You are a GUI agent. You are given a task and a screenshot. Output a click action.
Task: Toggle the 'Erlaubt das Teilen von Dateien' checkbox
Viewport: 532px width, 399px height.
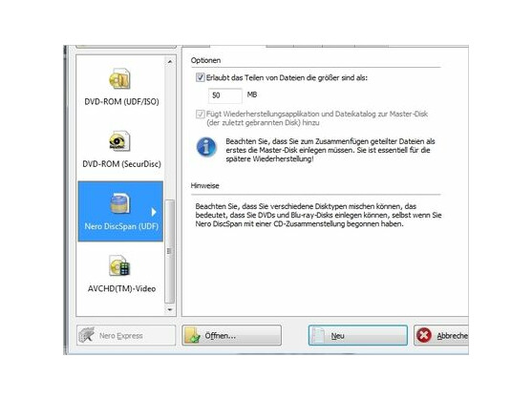(x=200, y=77)
